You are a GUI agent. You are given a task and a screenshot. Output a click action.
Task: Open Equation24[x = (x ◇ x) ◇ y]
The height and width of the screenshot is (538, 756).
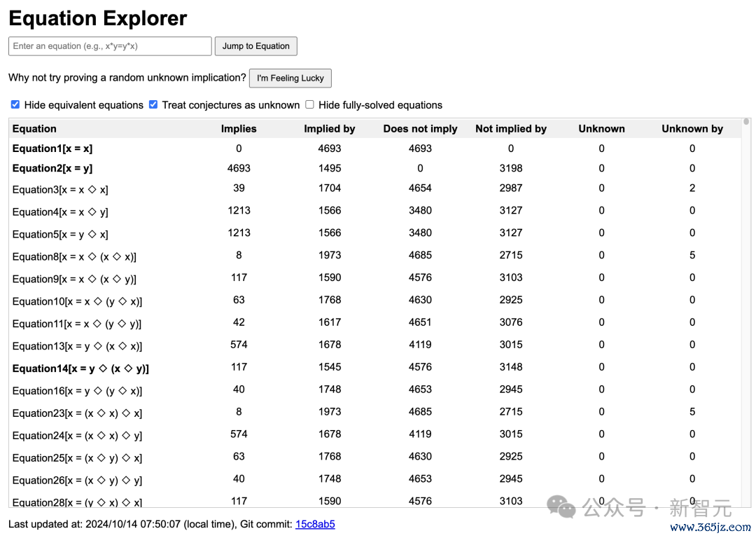point(77,436)
